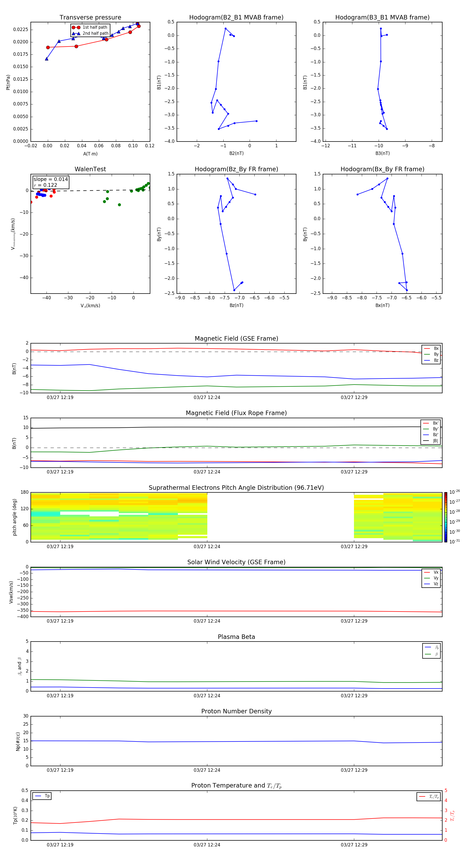Select the 'Hodogram(B2_B1 MVAB frame)' title

pyautogui.click(x=236, y=17)
